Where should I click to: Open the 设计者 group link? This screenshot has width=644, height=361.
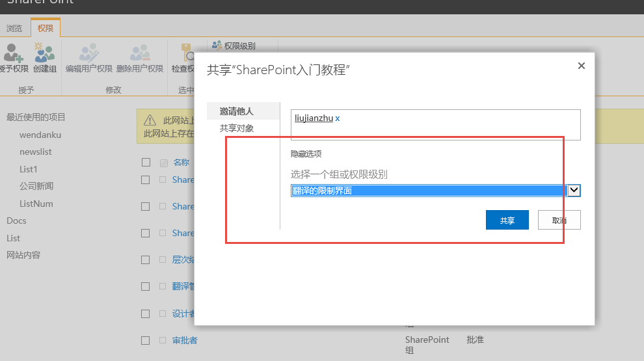(x=183, y=314)
